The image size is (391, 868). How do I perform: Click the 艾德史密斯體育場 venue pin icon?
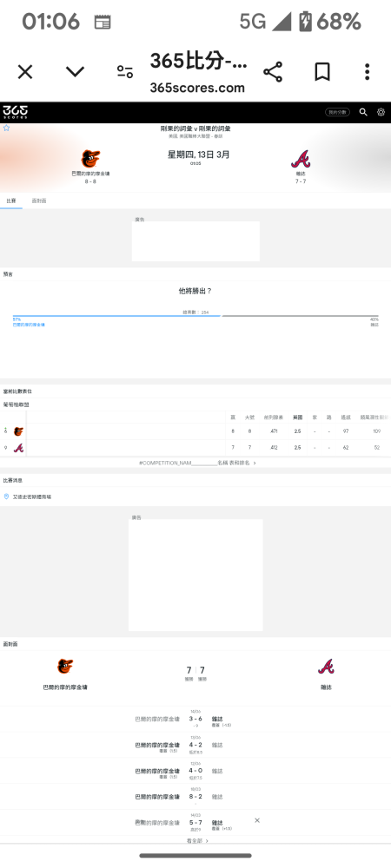point(7,496)
